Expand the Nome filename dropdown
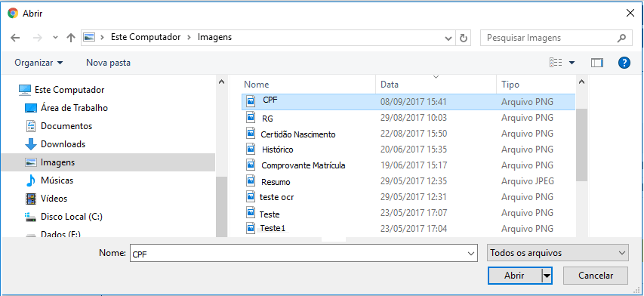The height and width of the screenshot is (296, 644). click(x=471, y=254)
